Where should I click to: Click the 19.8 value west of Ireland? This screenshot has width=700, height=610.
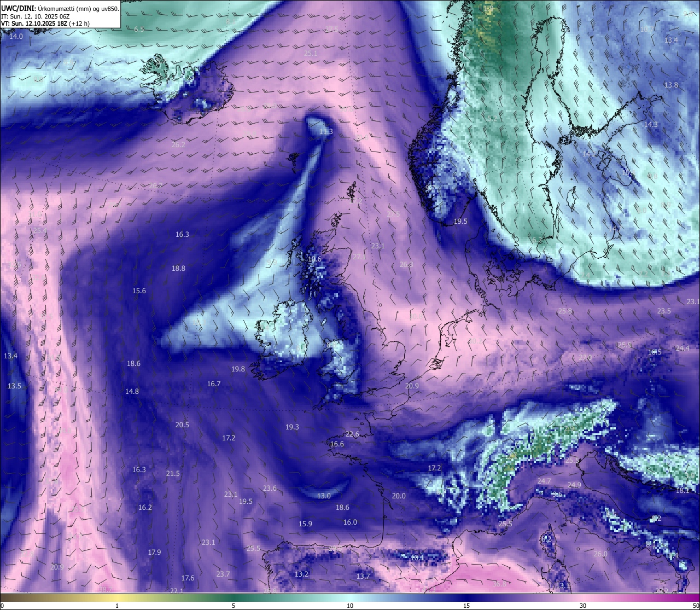tap(238, 369)
